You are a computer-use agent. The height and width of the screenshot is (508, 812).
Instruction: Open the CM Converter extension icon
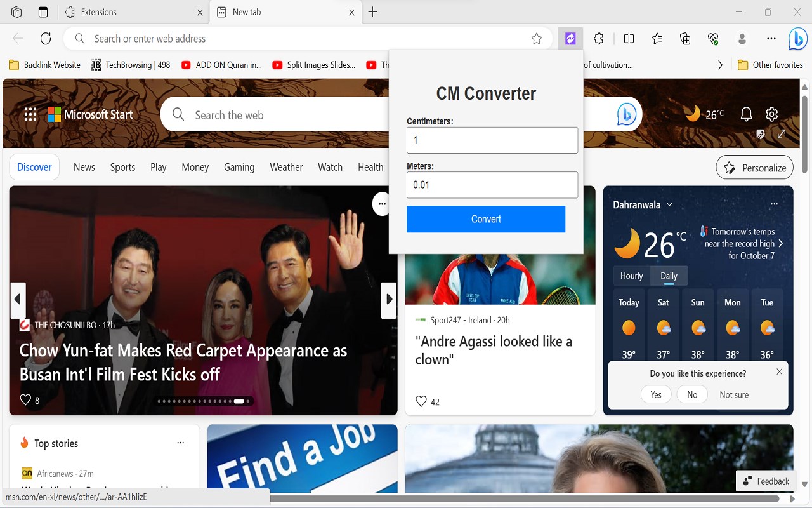pyautogui.click(x=570, y=39)
